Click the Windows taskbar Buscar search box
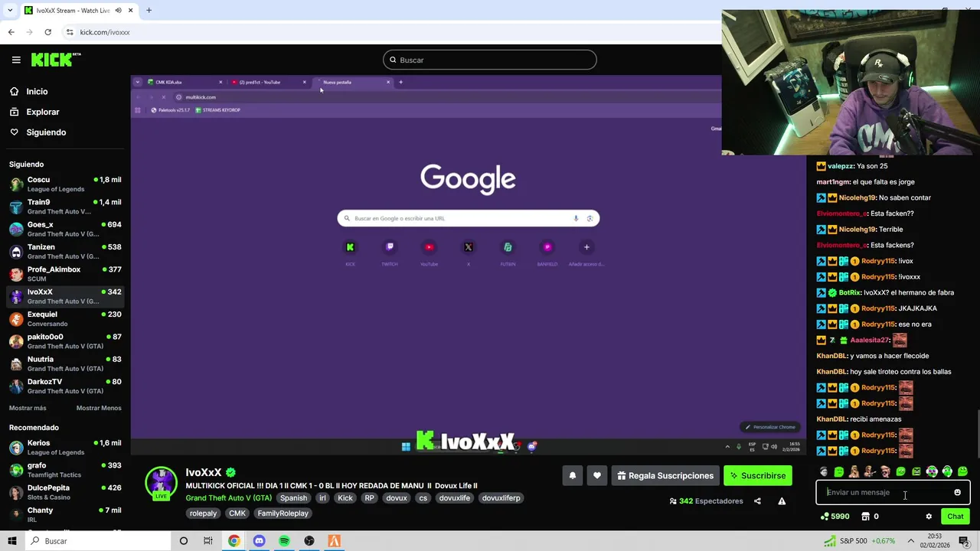 click(x=98, y=541)
